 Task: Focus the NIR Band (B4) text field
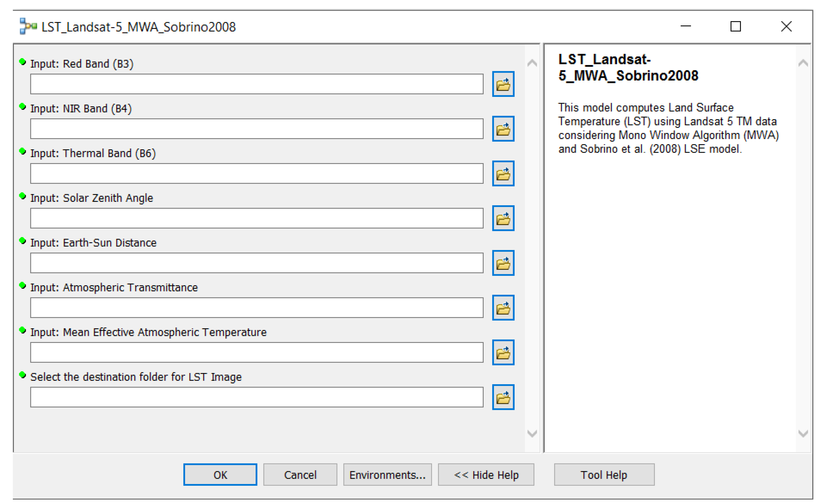pos(257,129)
